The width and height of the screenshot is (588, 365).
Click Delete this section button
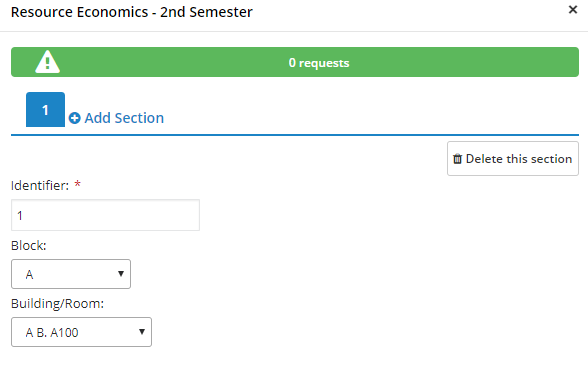pyautogui.click(x=513, y=159)
